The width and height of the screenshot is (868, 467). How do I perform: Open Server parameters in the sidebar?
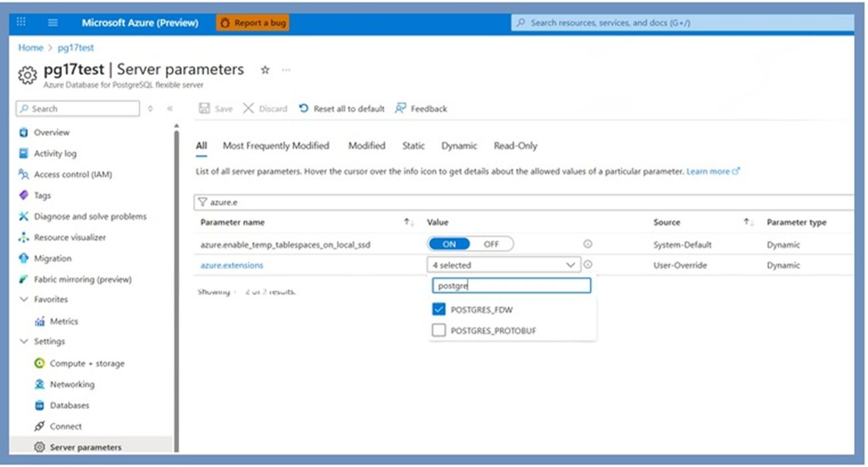click(x=85, y=447)
